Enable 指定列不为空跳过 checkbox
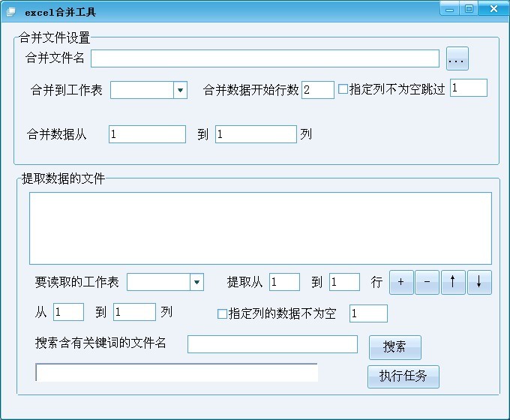The image size is (510, 420). pos(343,89)
